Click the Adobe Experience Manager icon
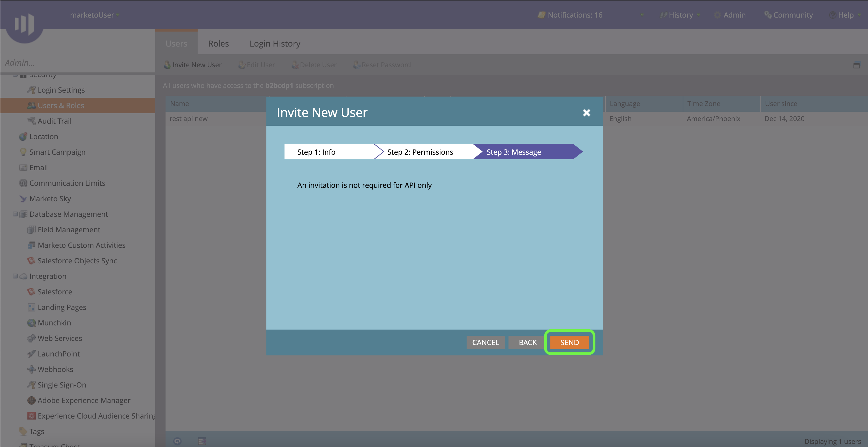Screen dimensions: 868x447 [x=31, y=400]
